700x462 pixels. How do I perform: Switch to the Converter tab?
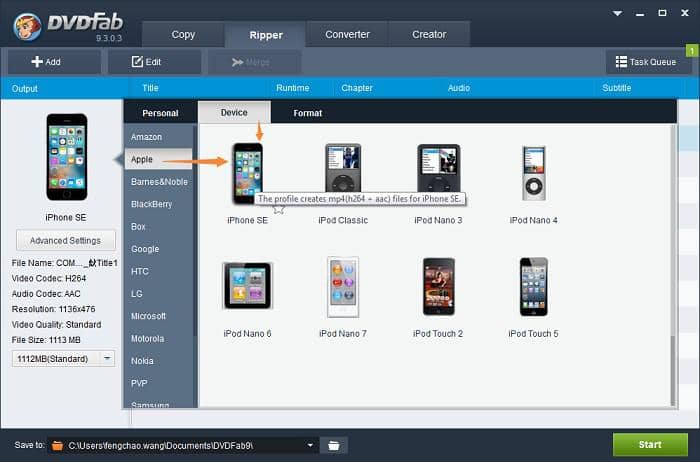tap(347, 34)
